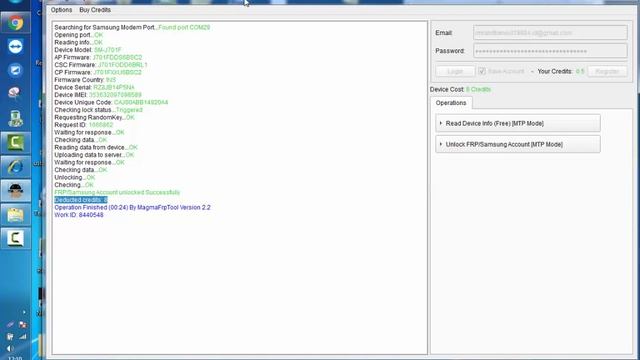This screenshot has height=360, width=640.
Task: Select the Operations tab
Action: click(x=451, y=103)
